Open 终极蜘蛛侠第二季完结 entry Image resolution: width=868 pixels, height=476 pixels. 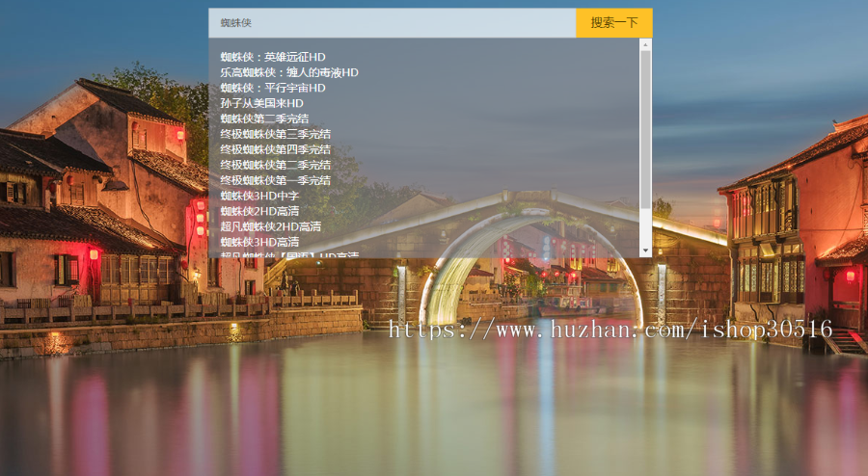click(276, 166)
